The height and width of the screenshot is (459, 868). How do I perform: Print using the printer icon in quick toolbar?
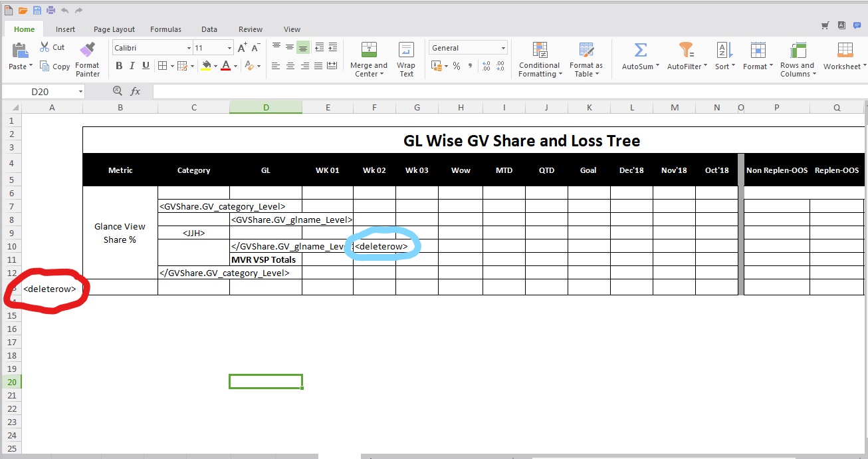50,10
